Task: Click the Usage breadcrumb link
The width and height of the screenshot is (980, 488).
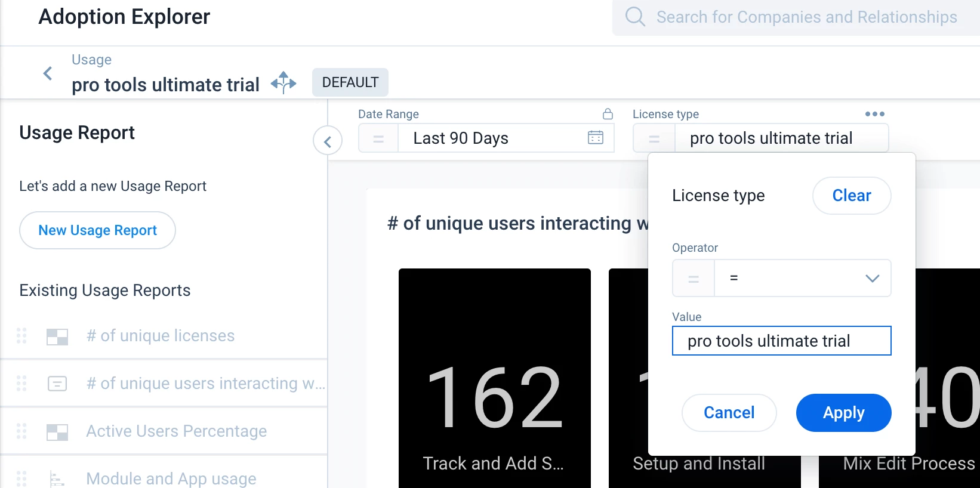Action: [x=91, y=60]
